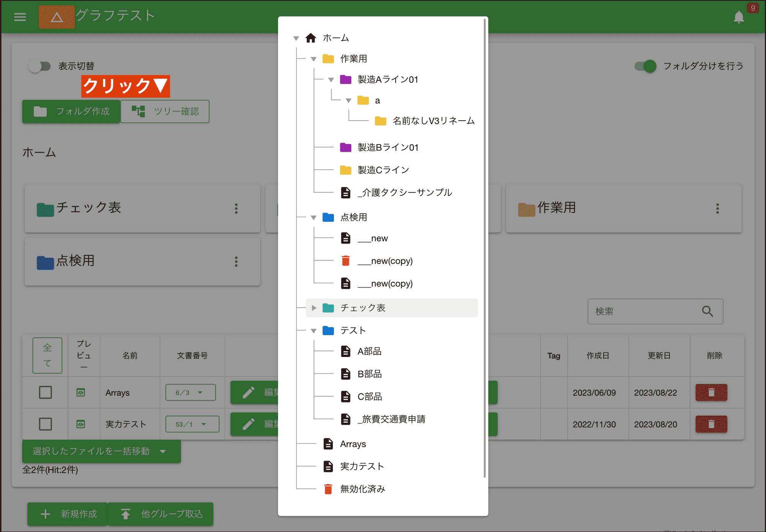Expand the チェック表 tree node
The image size is (766, 532).
tap(314, 308)
